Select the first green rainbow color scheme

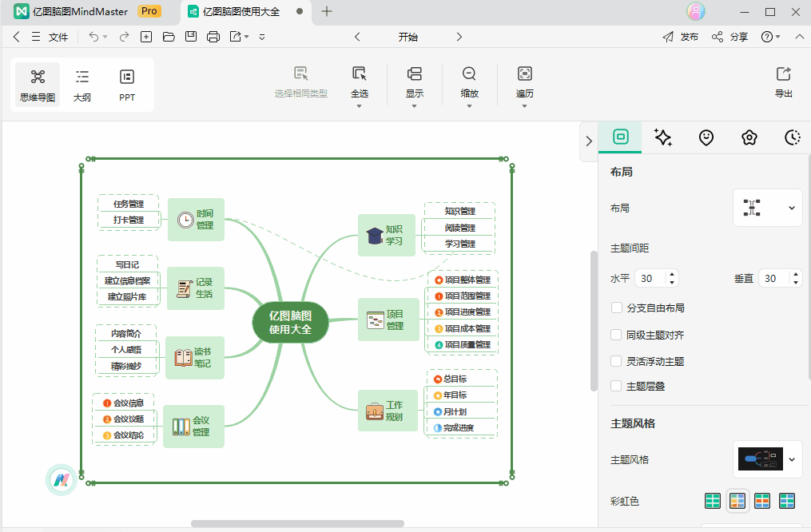click(713, 501)
